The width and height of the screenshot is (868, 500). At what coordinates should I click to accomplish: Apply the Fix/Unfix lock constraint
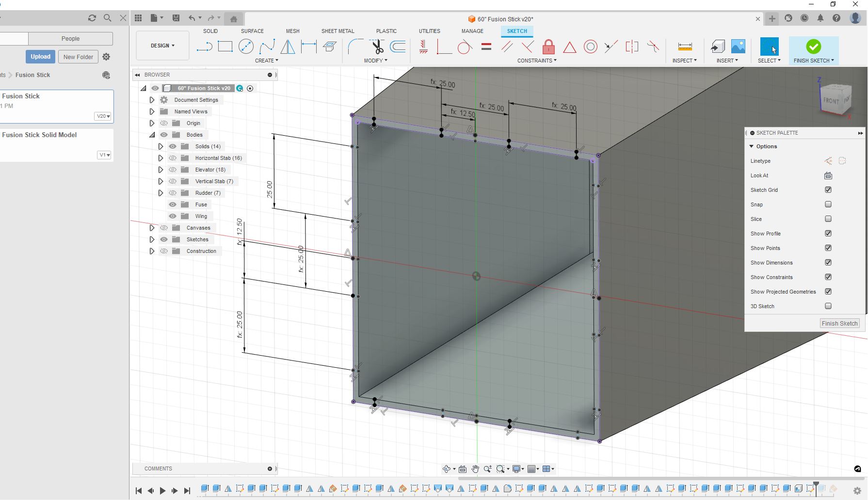[548, 47]
